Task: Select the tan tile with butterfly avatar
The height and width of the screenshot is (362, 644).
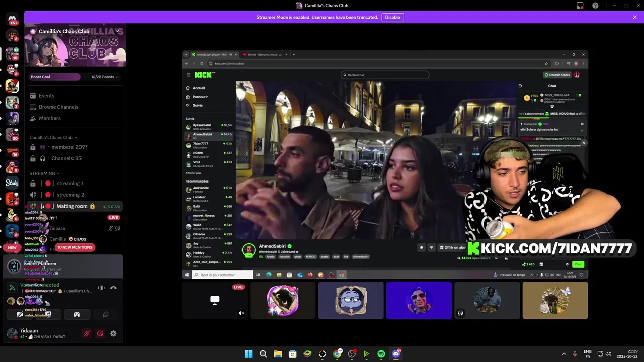Action: [555, 300]
